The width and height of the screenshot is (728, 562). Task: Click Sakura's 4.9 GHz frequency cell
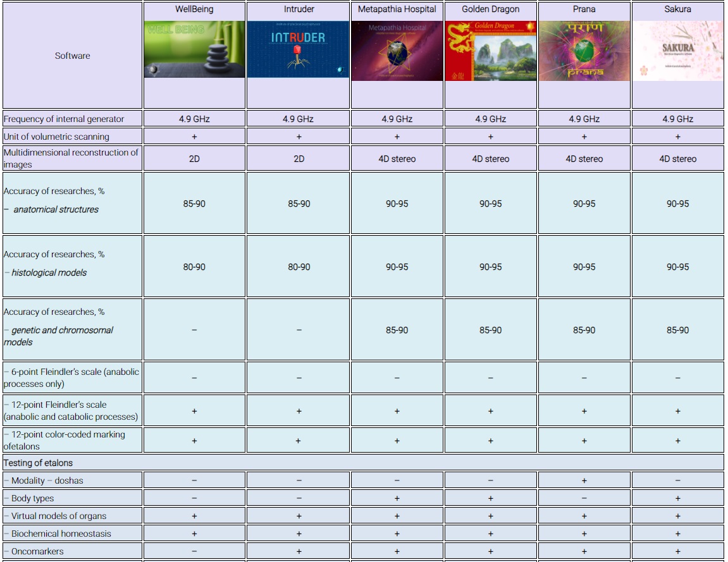click(x=678, y=119)
